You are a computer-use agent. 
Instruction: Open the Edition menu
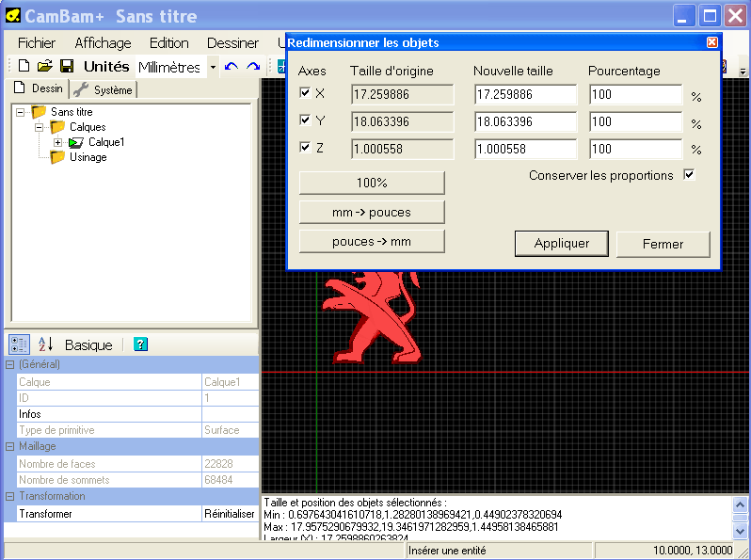click(169, 43)
